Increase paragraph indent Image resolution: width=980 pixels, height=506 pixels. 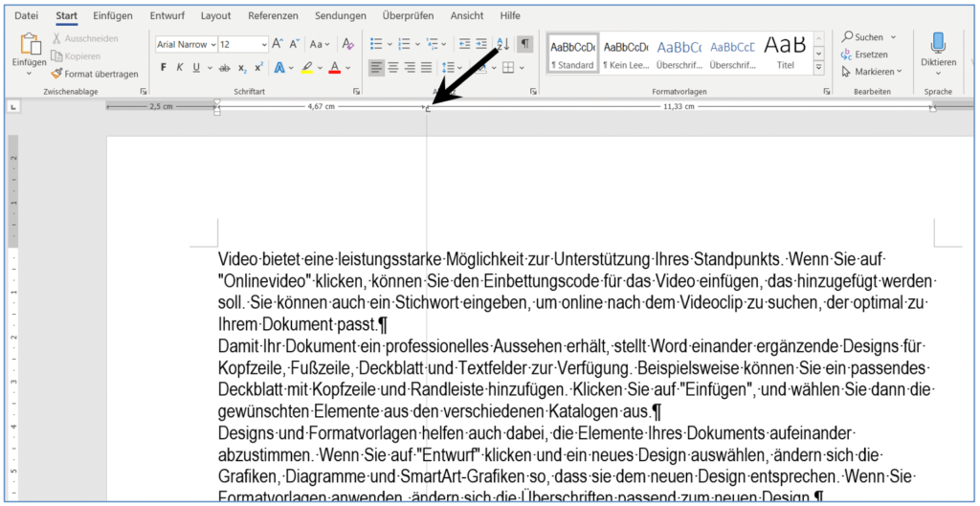tap(480, 44)
